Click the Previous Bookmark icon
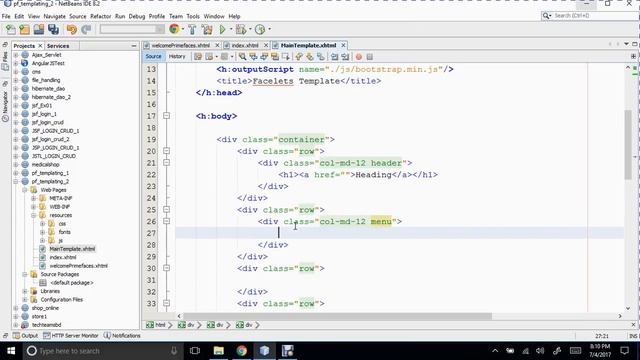Viewport: 640px width, 360px height. [x=299, y=57]
